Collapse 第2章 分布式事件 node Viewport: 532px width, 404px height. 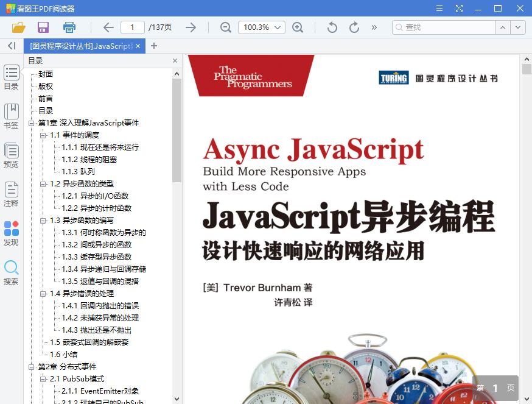point(32,367)
